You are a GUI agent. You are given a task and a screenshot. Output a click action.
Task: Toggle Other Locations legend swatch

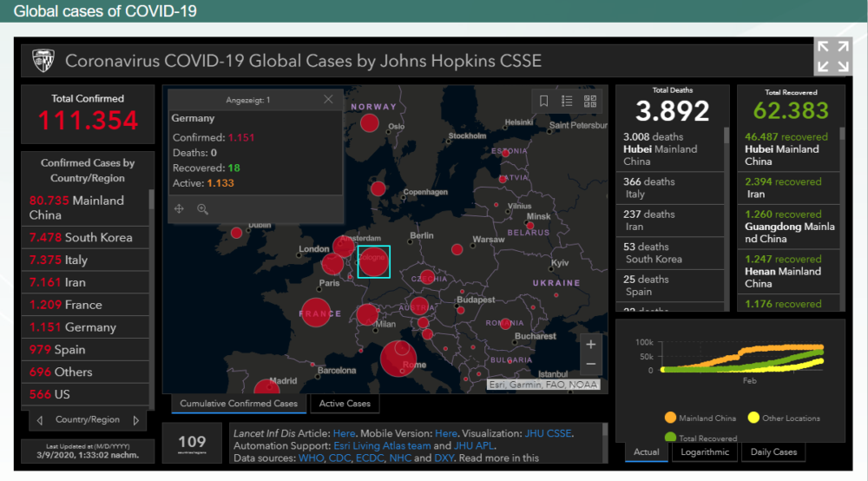point(753,418)
